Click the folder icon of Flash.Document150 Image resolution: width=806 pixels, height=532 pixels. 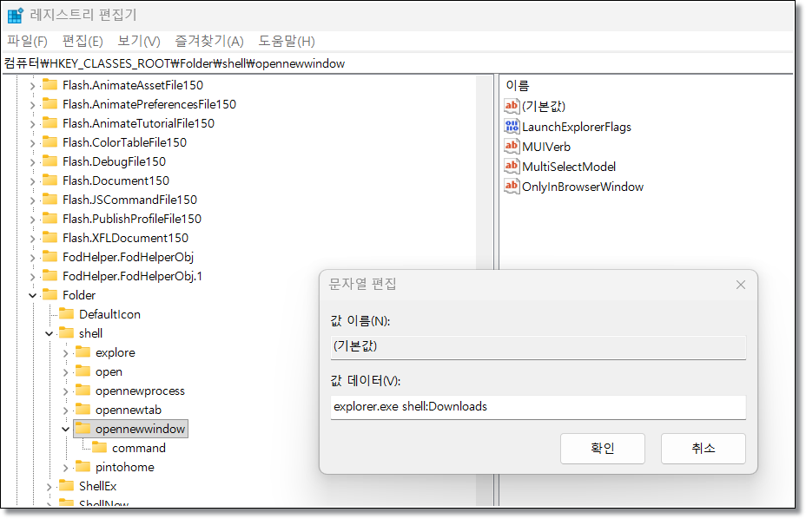coord(50,181)
